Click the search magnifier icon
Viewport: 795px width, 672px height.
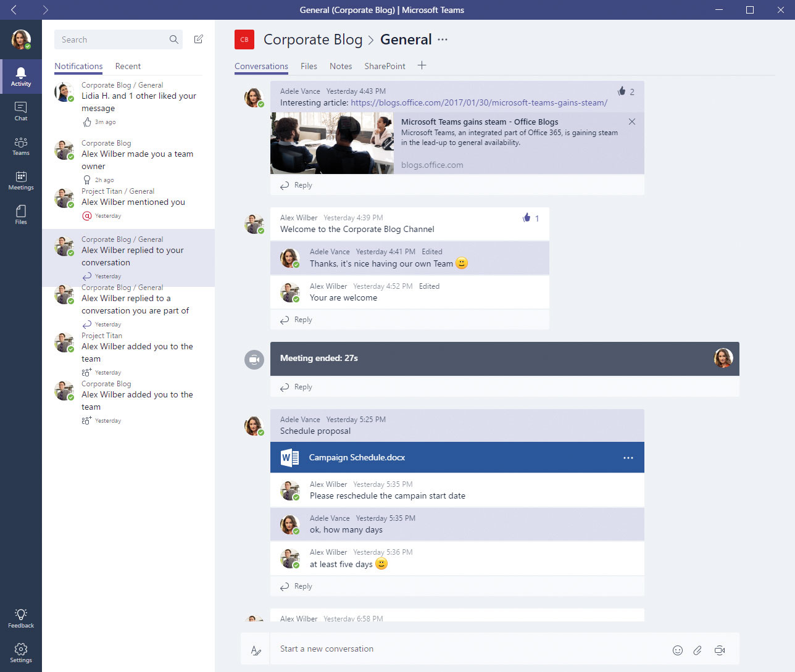coord(174,39)
